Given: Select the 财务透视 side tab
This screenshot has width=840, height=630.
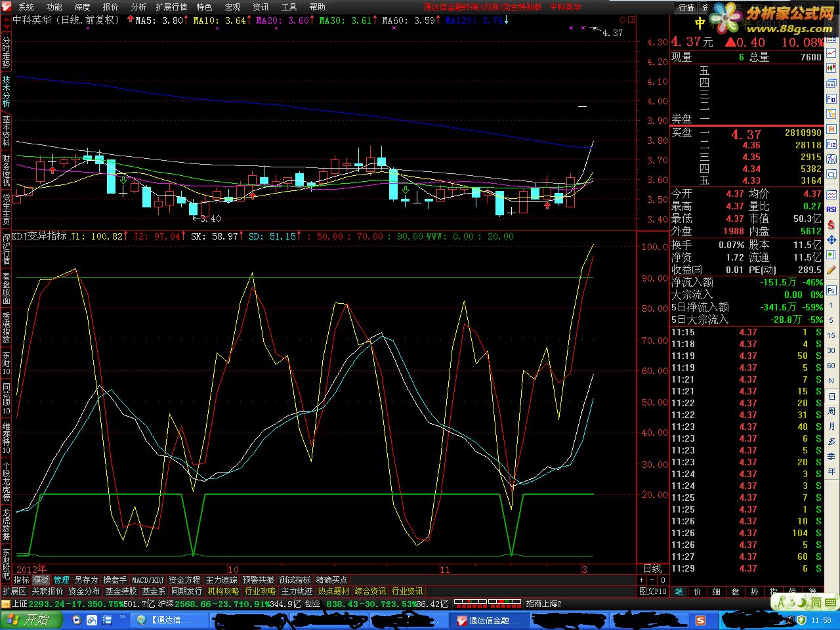Looking at the screenshot, I should pyautogui.click(x=6, y=169).
